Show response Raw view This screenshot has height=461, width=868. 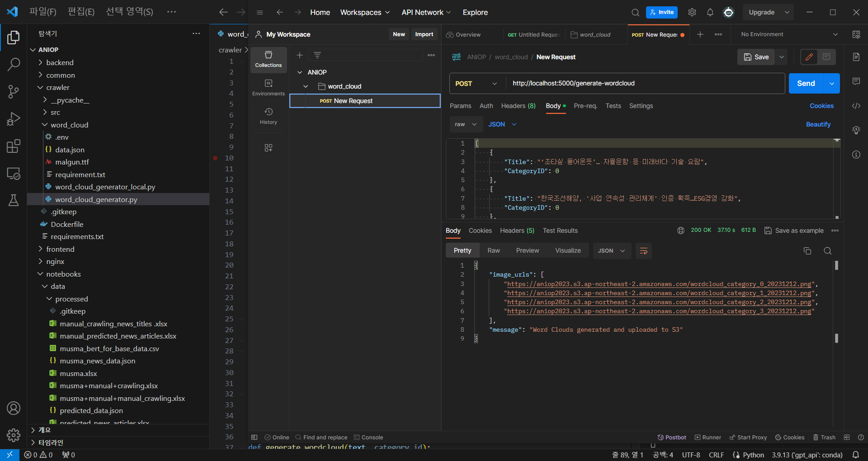click(494, 251)
